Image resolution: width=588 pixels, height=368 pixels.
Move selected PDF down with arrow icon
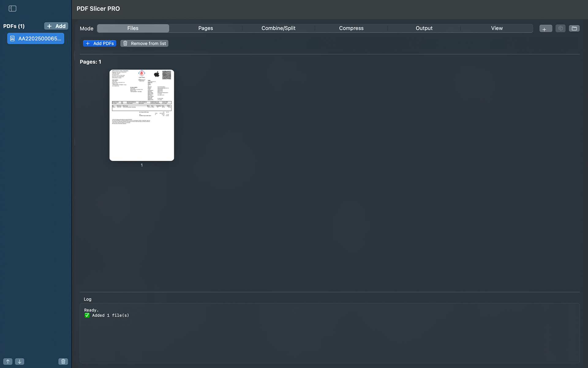20,362
